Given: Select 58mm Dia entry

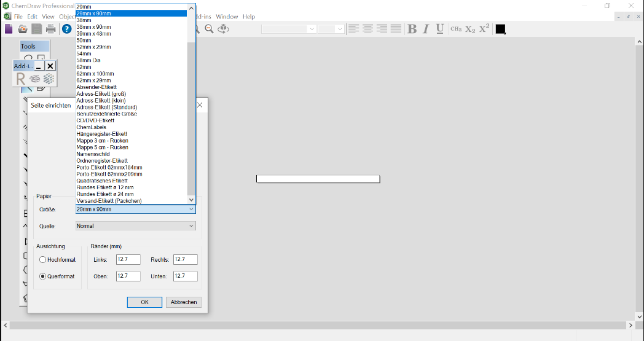Looking at the screenshot, I should 132,60.
